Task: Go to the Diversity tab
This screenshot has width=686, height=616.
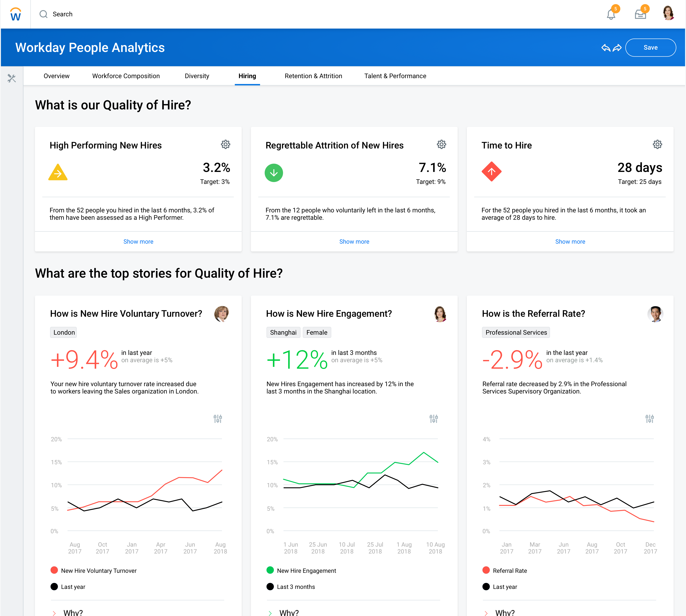Action: (x=197, y=76)
